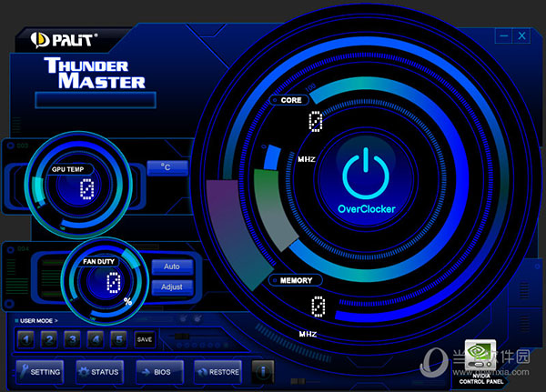Enable Auto fan mode
This screenshot has width=546, height=392.
coord(172,267)
